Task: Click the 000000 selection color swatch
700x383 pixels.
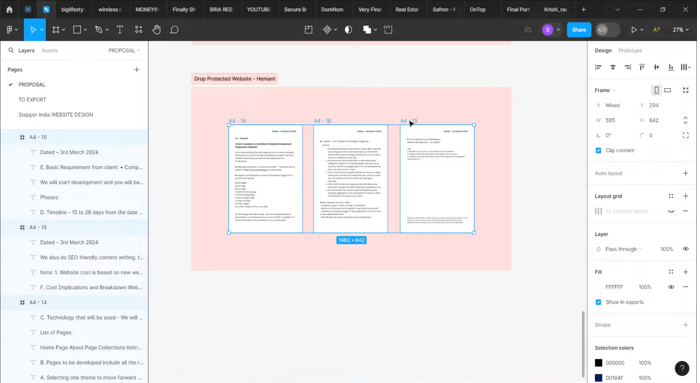Action: point(599,363)
